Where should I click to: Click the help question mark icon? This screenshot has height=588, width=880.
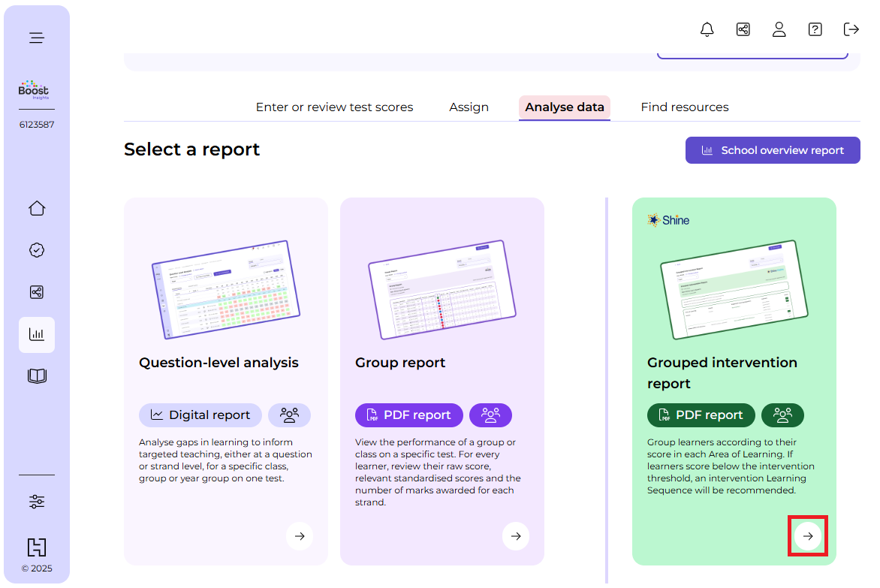815,29
